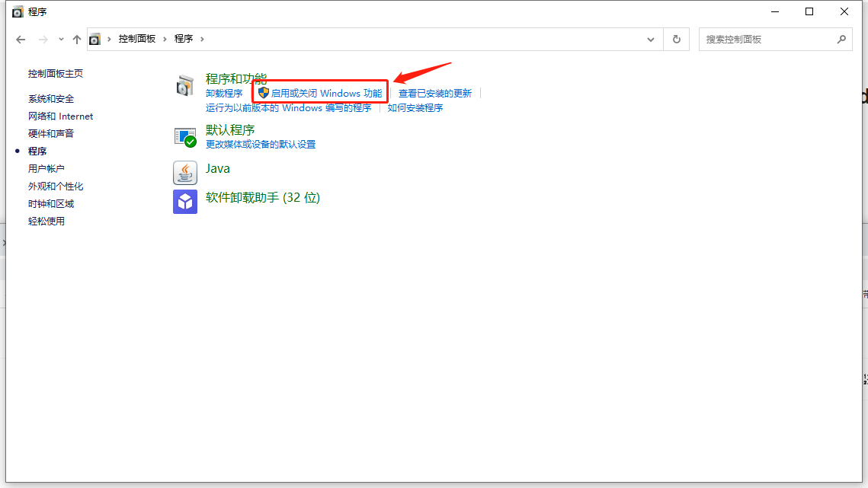Open 控制面板主页 in left sidebar

56,74
